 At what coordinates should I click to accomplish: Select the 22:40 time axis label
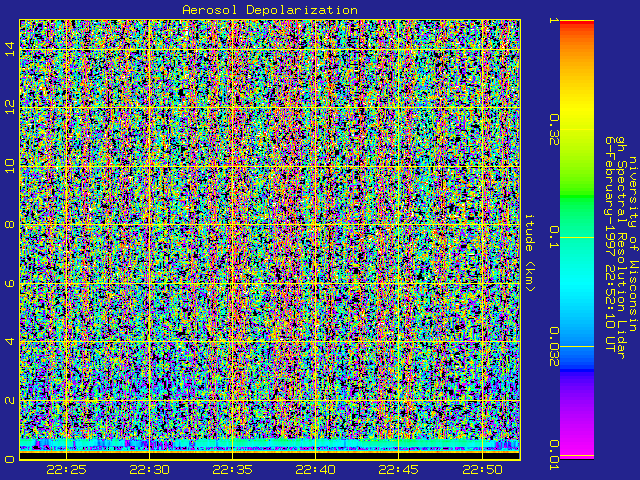coord(316,470)
